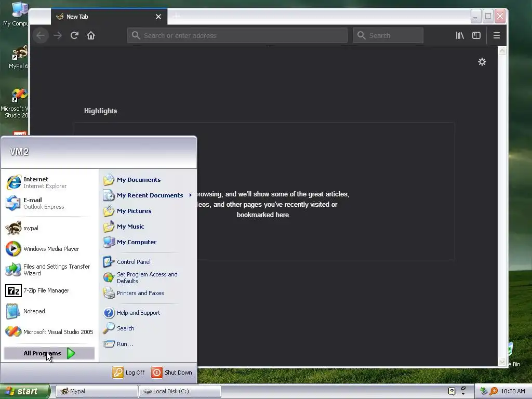Viewport: 532px width, 399px height.
Task: Open My Computer from Start menu
Action: (148, 242)
